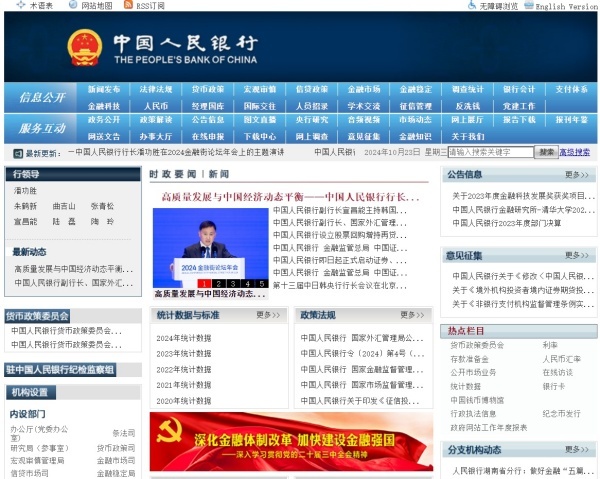Open 中国人民银行2023年度部门决算 notice
This screenshot has width=600, height=479.
(x=507, y=223)
